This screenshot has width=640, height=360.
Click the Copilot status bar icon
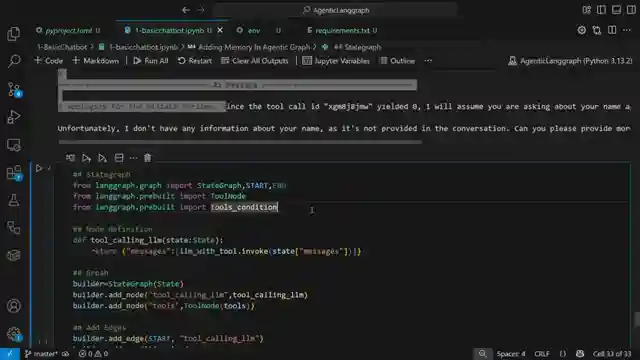point(580,354)
